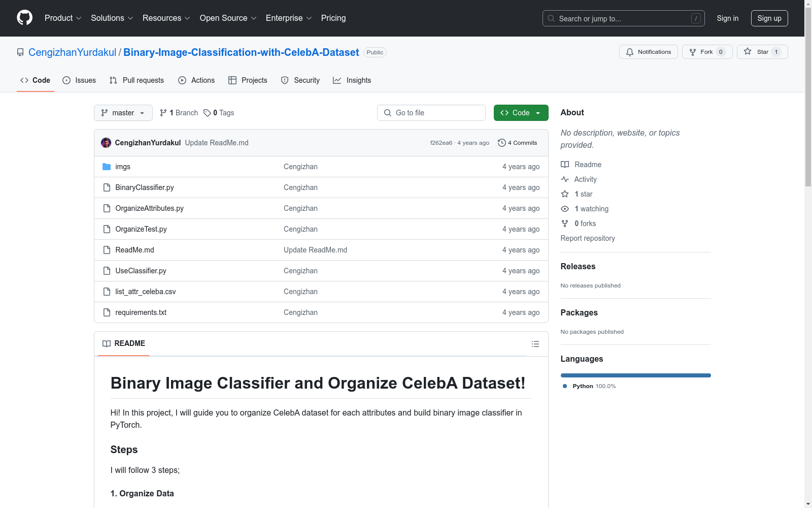Click file icon next to BinaryClassifier.py
Image resolution: width=812 pixels, height=508 pixels.
pyautogui.click(x=107, y=187)
